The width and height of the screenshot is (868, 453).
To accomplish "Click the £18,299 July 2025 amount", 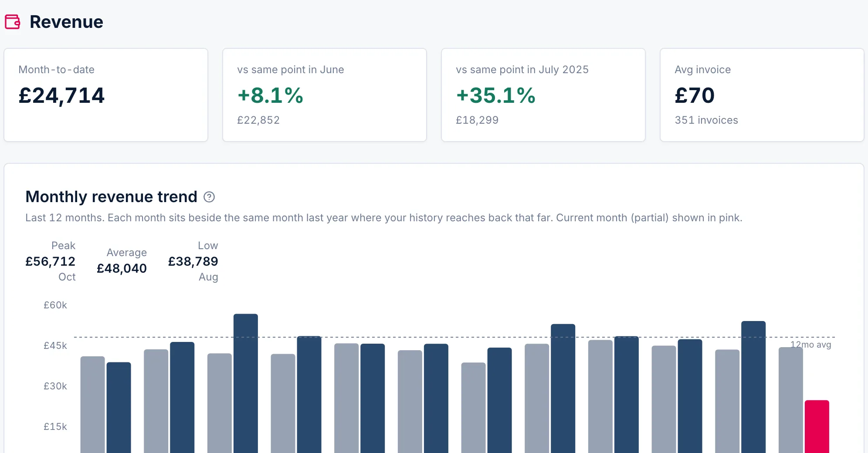I will pyautogui.click(x=477, y=120).
